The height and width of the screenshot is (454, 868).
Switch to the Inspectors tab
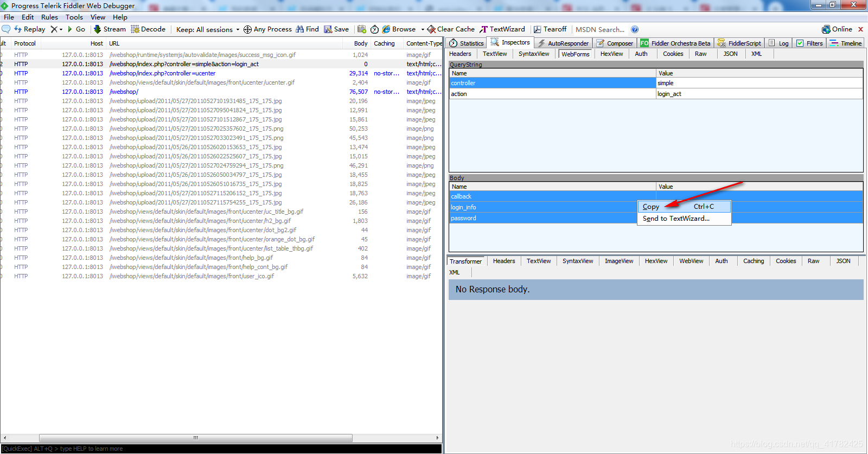pos(510,42)
